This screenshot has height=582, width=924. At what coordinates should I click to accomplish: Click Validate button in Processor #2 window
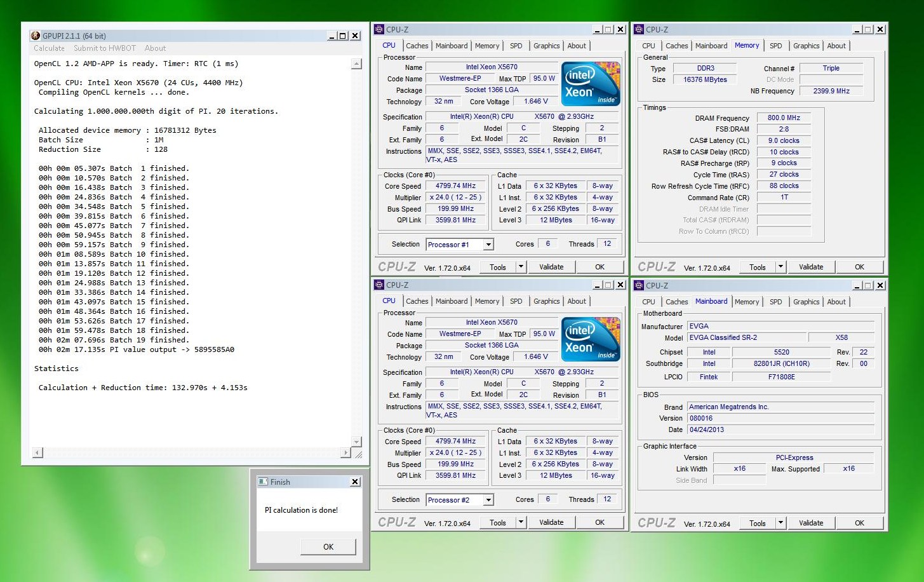pos(551,522)
